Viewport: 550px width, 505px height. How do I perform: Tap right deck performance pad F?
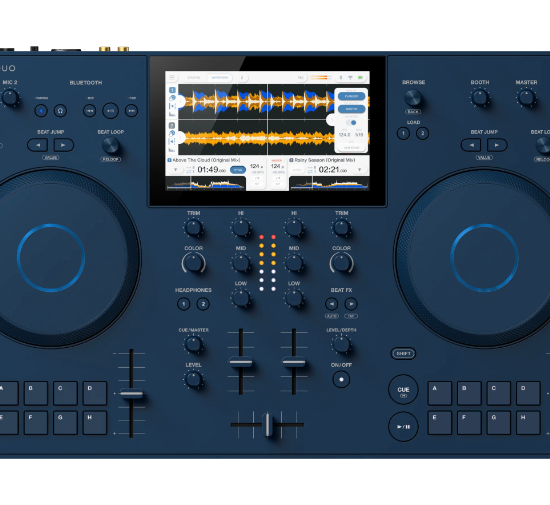pos(469,423)
